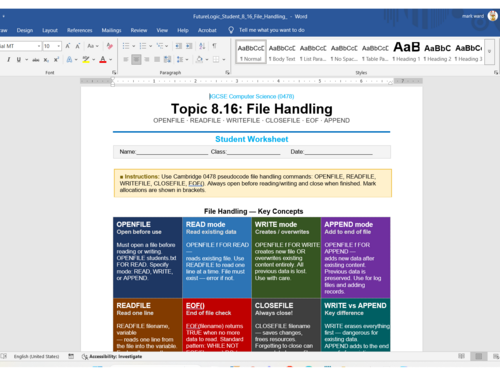Toggle Subscript formatting
Screen dimensions: 500x375
click(46, 60)
